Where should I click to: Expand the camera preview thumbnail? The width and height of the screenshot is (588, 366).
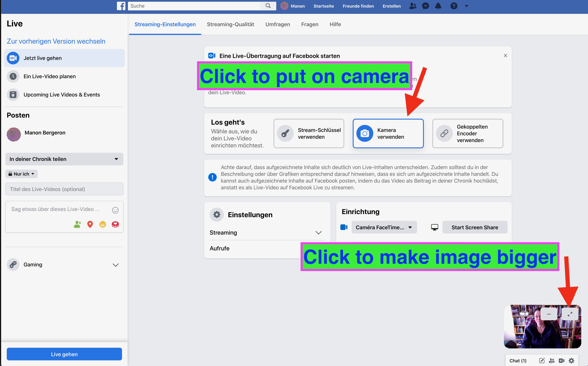click(570, 314)
